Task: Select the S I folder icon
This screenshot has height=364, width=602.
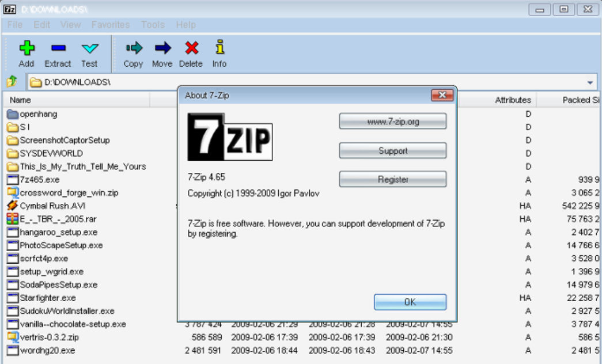Action: click(x=13, y=127)
